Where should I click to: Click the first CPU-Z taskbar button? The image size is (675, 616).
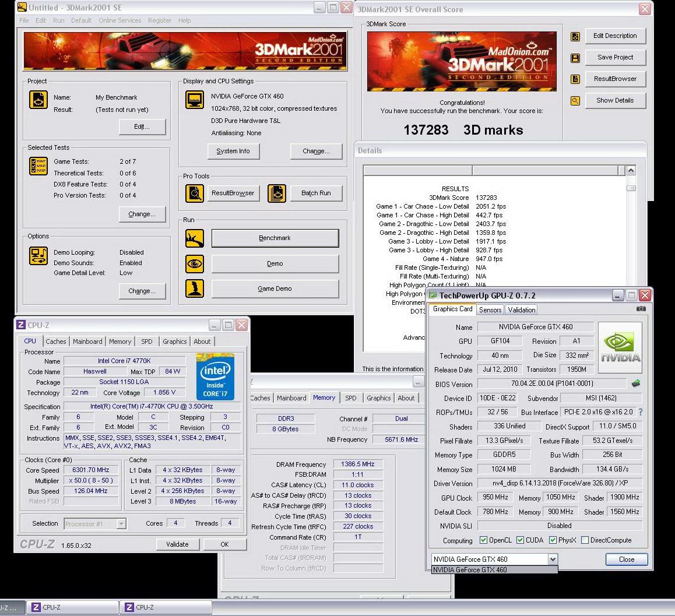point(72,607)
